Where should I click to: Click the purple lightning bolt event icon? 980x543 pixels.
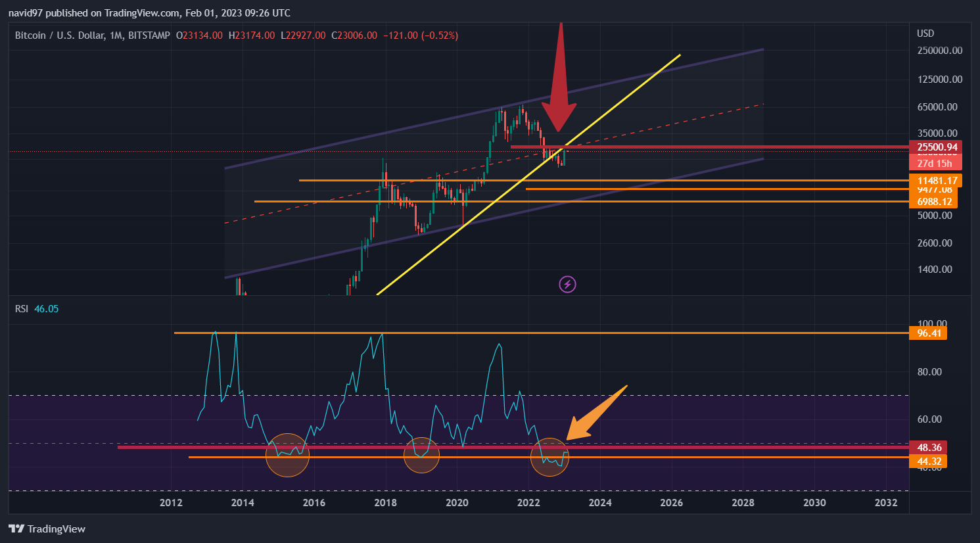point(567,284)
